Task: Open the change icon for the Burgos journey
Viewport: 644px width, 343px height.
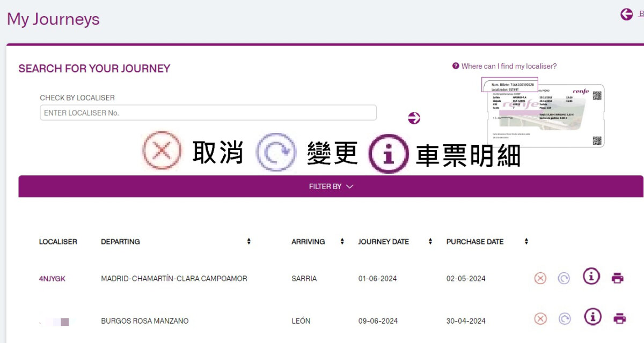Action: (x=563, y=317)
